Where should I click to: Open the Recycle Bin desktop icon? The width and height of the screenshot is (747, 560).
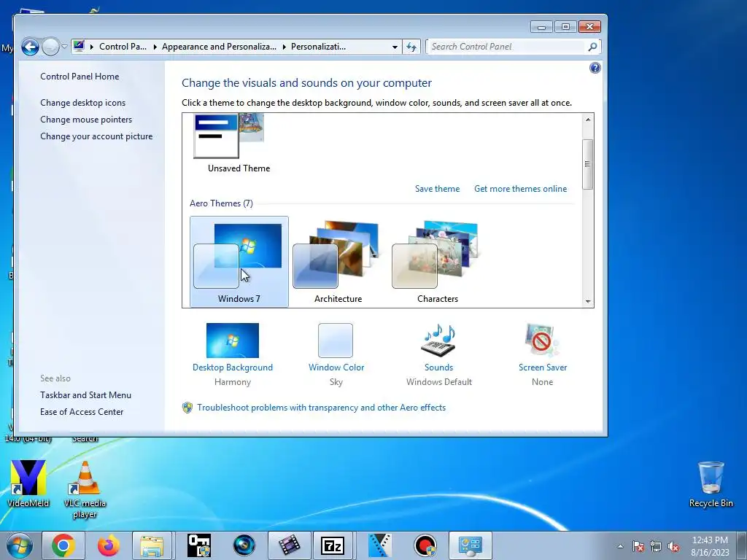711,484
